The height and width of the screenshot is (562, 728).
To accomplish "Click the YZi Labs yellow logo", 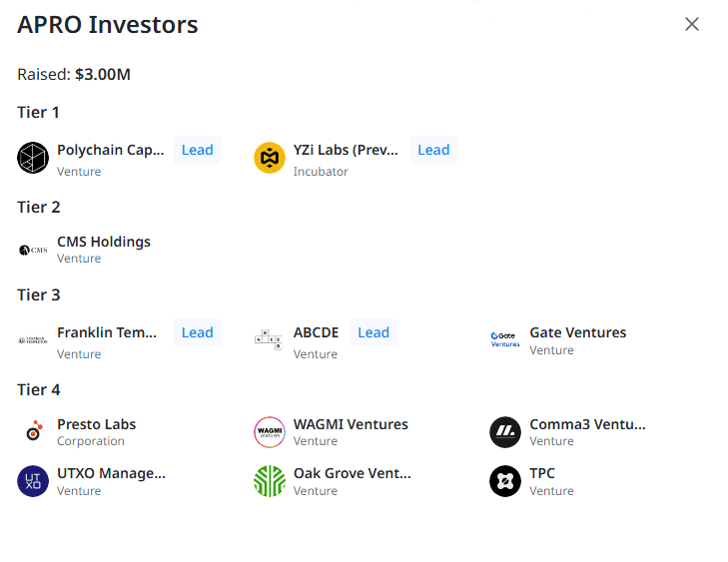I will 270,158.
